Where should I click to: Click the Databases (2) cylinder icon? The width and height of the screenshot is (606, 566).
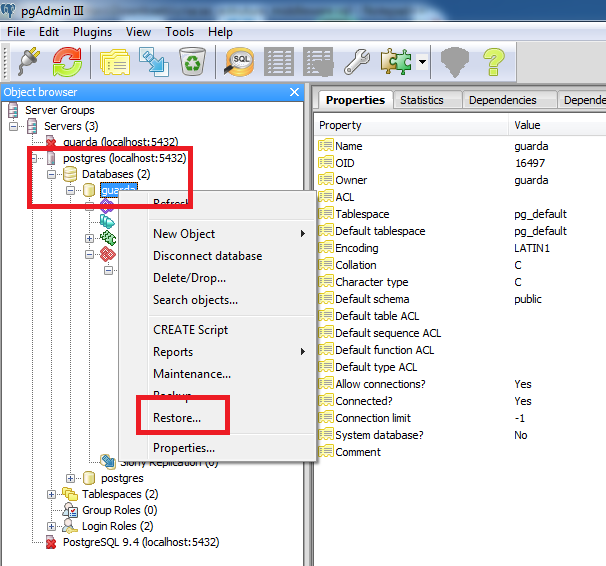pos(70,174)
